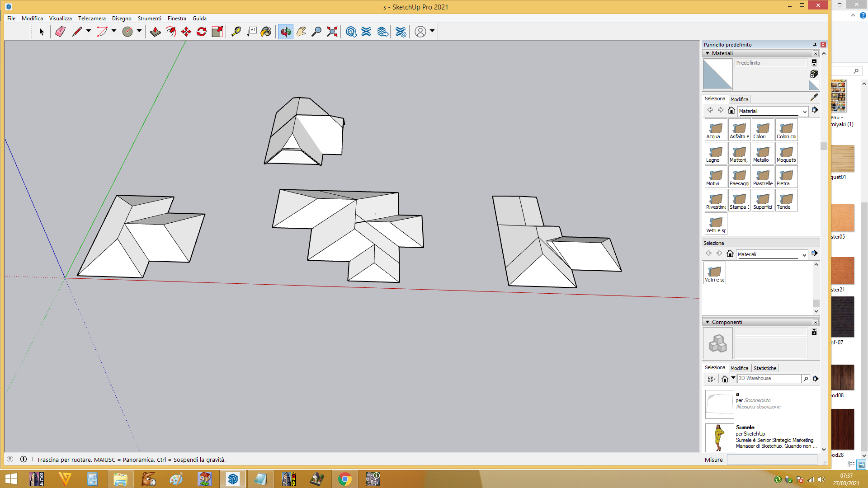Click the current material preview swatch
This screenshot has height=488, width=868.
point(717,74)
